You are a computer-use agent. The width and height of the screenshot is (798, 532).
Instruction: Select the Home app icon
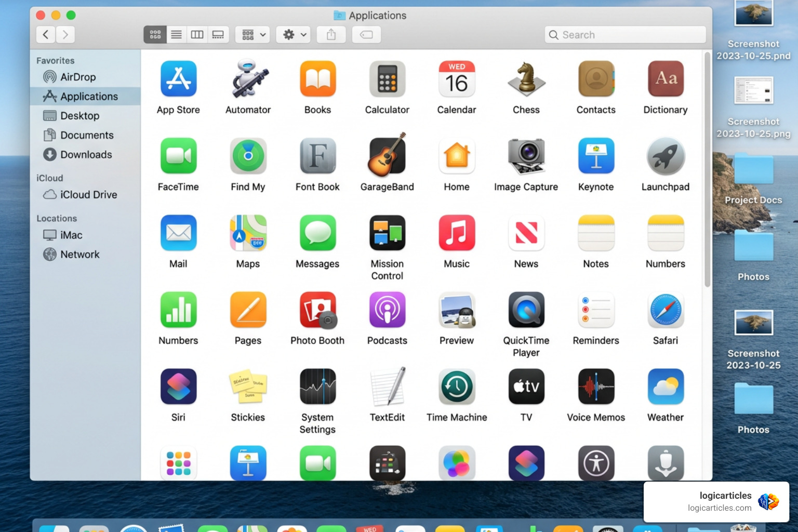[x=457, y=156]
